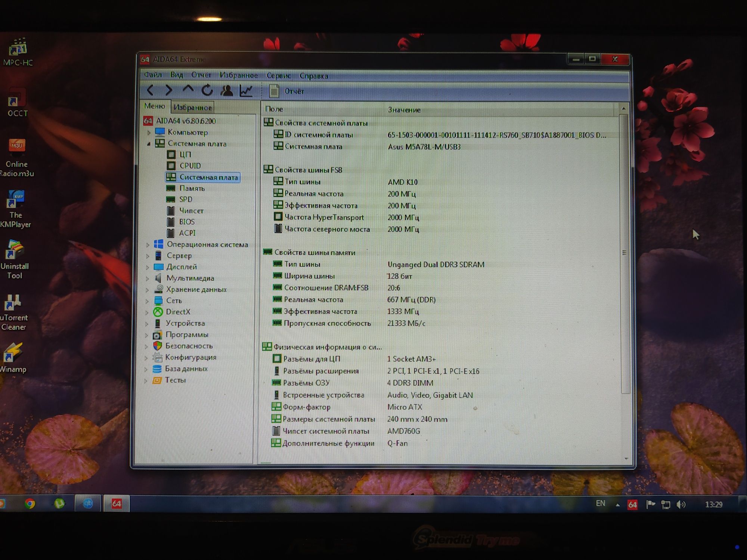Open The KMPlayer desktop shortcut
Screen dimensions: 747x560
pos(15,208)
